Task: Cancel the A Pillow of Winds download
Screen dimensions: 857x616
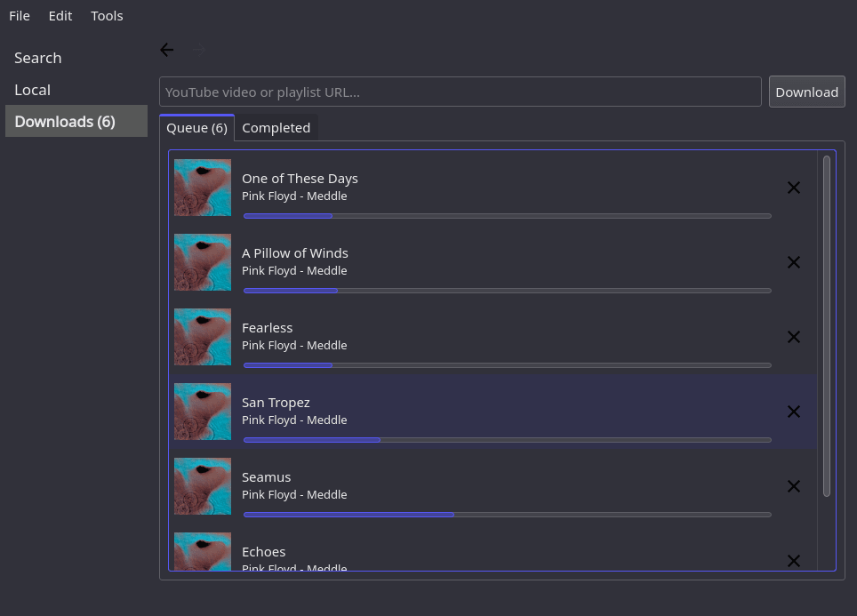Action: click(793, 262)
